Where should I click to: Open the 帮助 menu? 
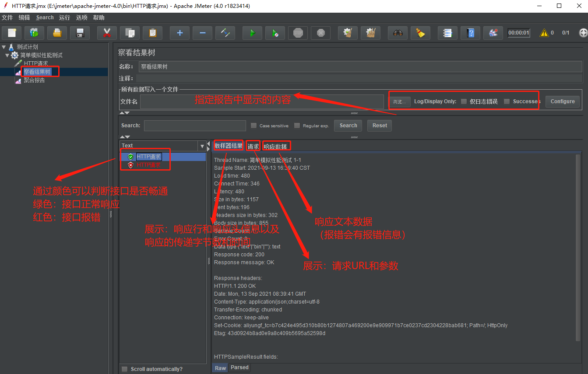(x=99, y=17)
